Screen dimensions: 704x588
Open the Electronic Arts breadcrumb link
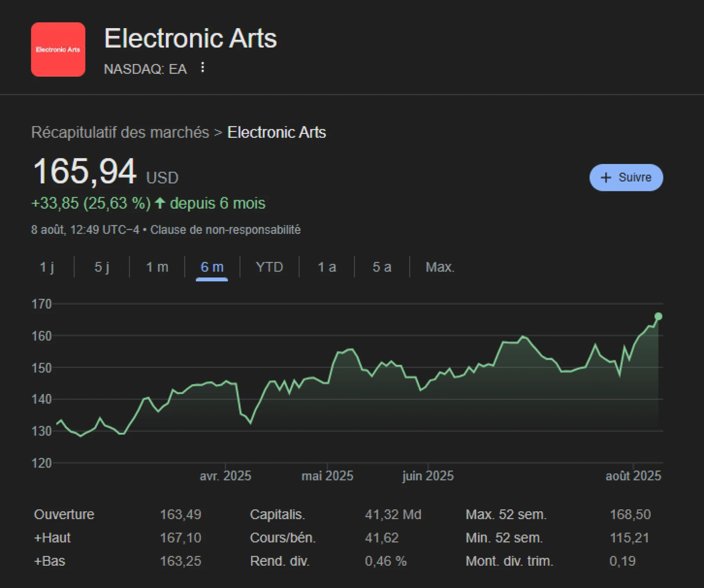276,133
